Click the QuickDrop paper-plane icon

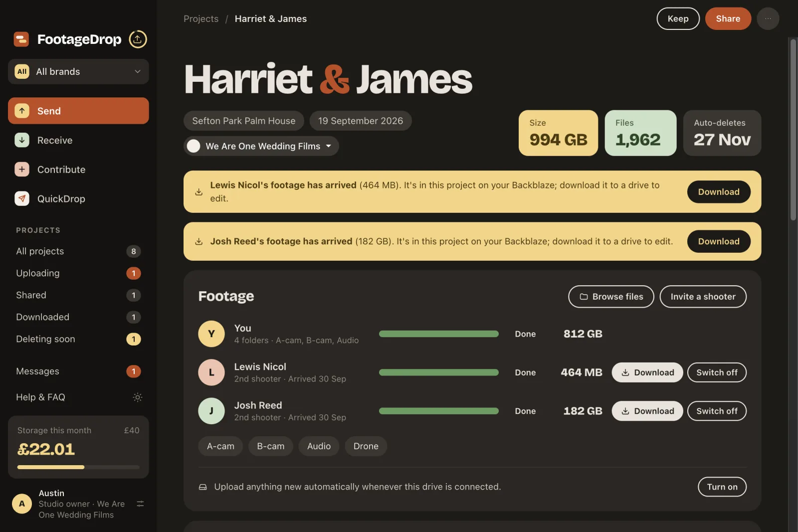22,198
